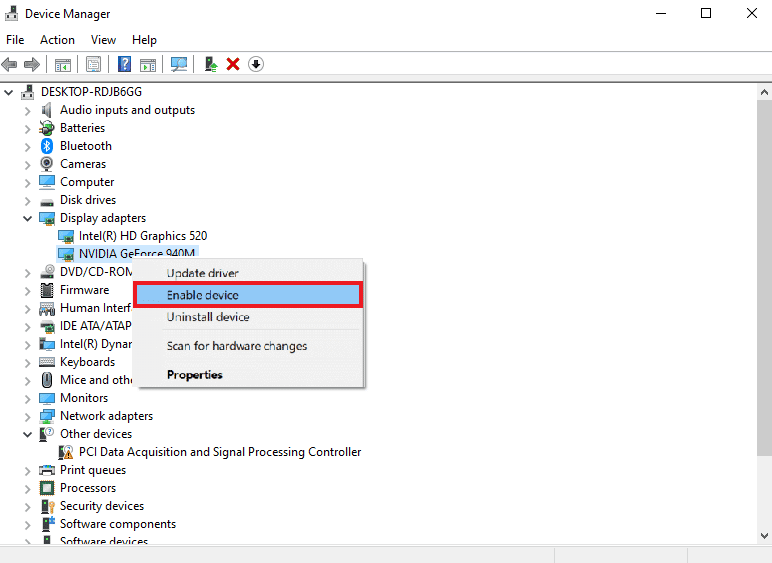772x563 pixels.
Task: Select the Monitors row
Action: coord(84,398)
